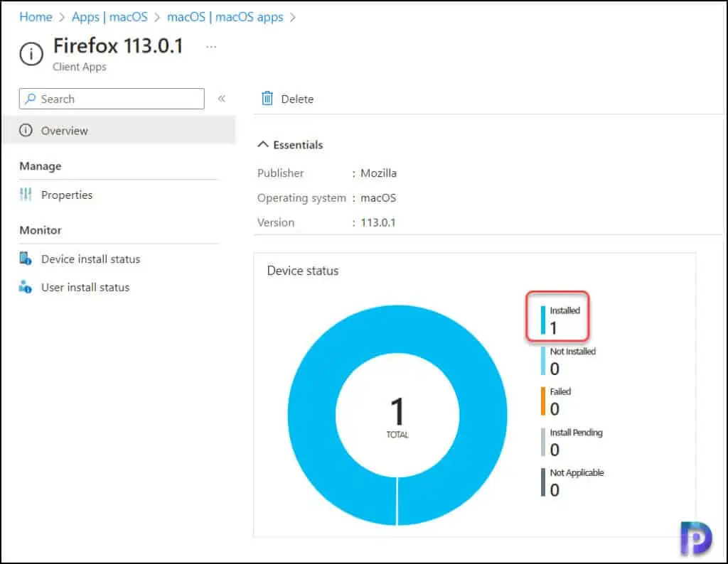Click into the Search input field
728x564 pixels.
pyautogui.click(x=112, y=99)
